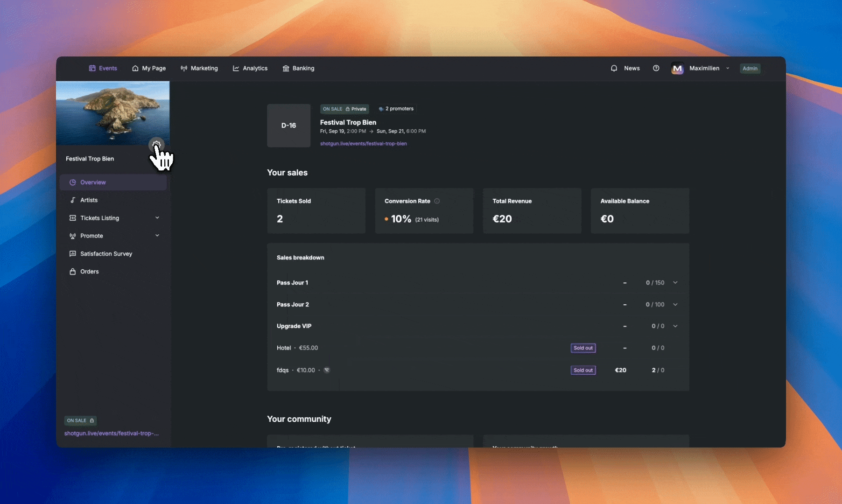Expand Pass Jour 1 breakdown

point(675,282)
